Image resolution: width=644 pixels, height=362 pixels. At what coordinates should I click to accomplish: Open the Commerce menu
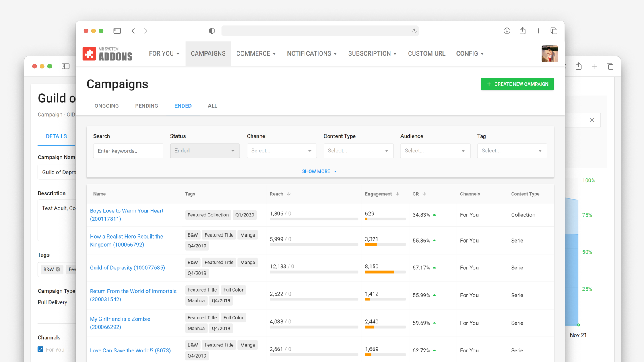pyautogui.click(x=256, y=53)
